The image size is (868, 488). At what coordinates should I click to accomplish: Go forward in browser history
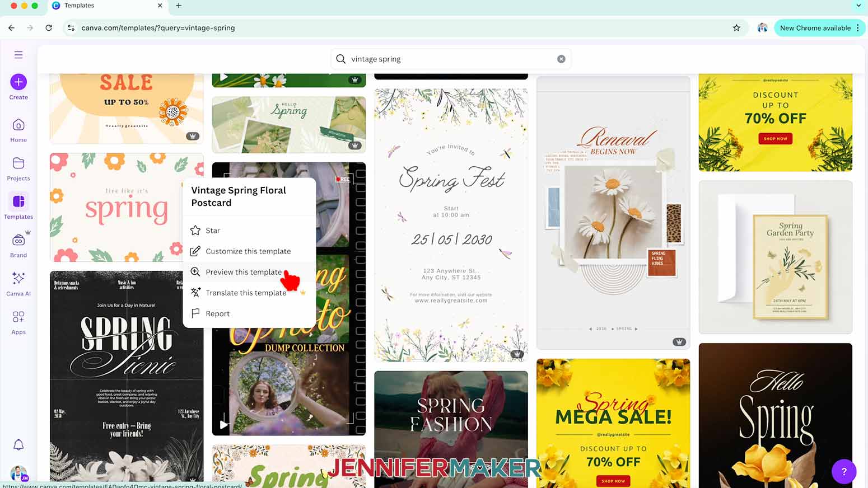coord(30,28)
